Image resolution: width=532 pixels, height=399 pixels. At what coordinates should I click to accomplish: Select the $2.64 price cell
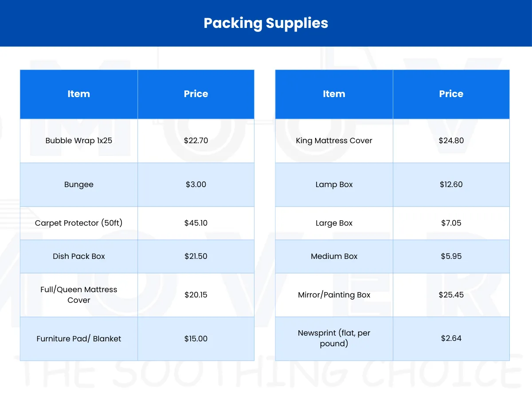(451, 338)
